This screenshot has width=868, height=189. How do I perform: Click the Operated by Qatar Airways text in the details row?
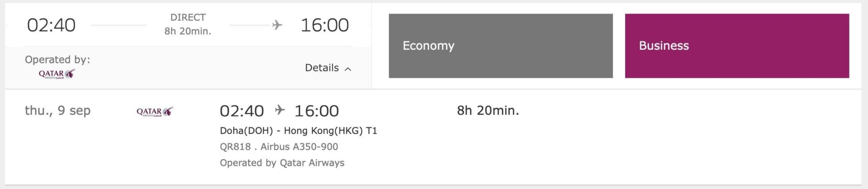tap(282, 163)
